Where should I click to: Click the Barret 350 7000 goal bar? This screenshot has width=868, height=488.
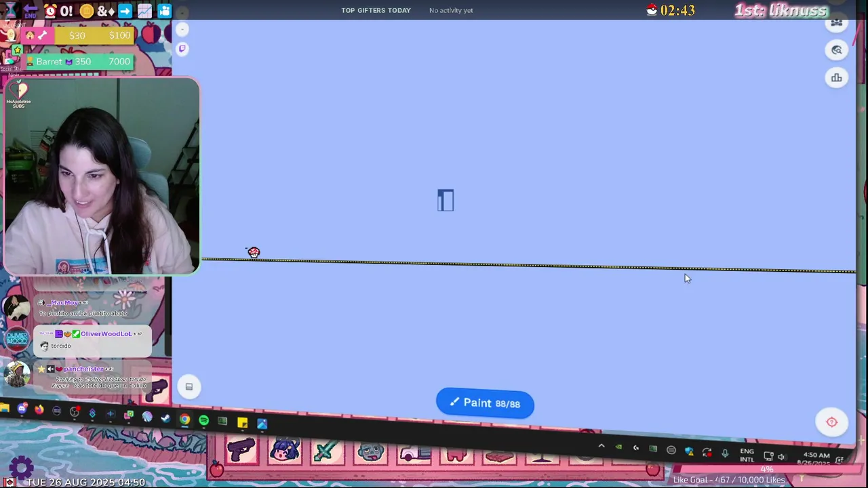[80, 62]
